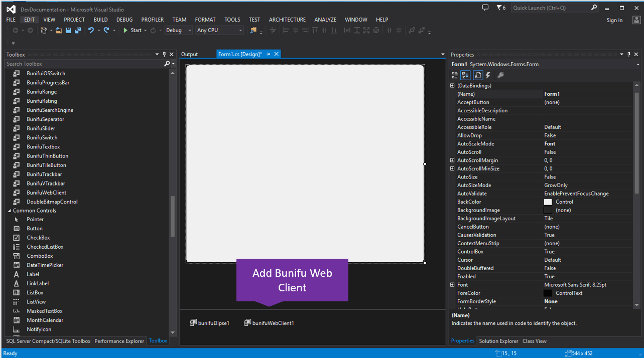Show Properties in Categorized view
This screenshot has height=358, width=644.
455,75
